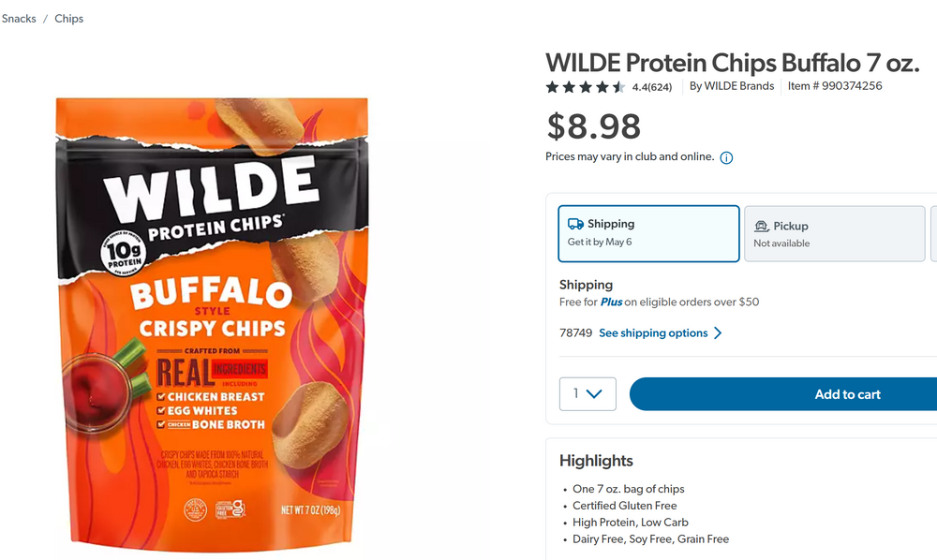This screenshot has height=560, width=937.
Task: Click the quantity selector's down arrow
Action: (594, 394)
